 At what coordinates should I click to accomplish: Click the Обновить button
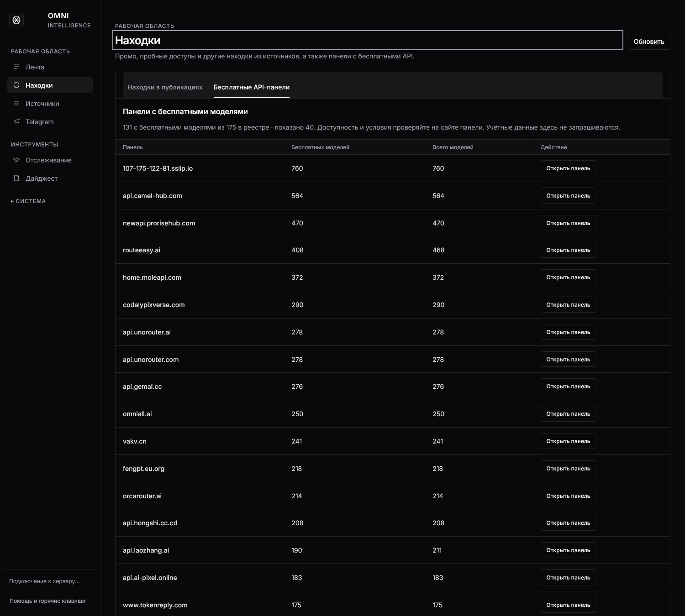pyautogui.click(x=649, y=42)
